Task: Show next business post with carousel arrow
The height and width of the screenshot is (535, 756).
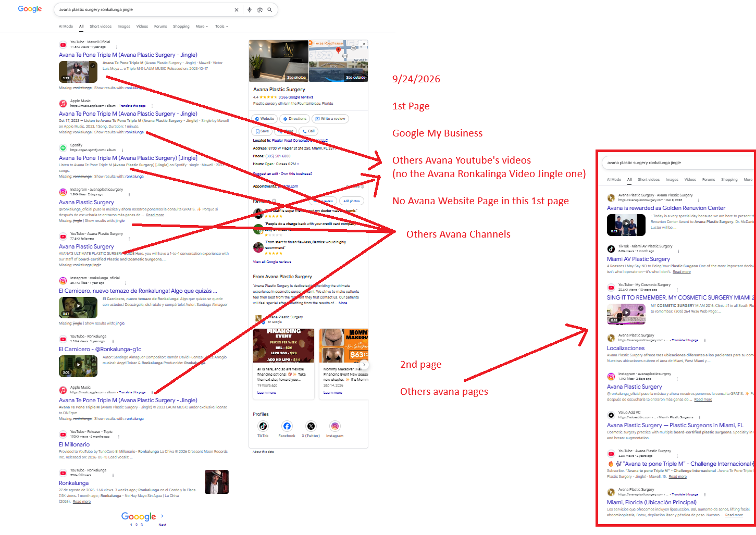Action: click(364, 364)
